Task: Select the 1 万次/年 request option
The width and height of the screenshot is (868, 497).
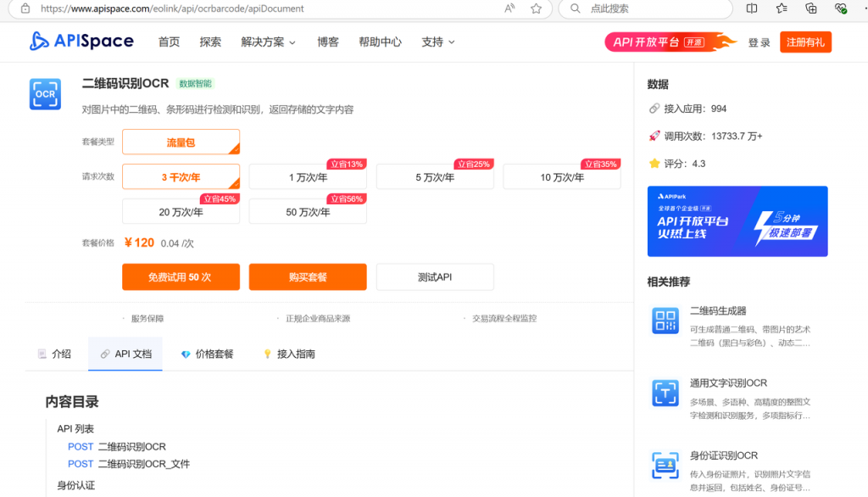Action: point(307,177)
